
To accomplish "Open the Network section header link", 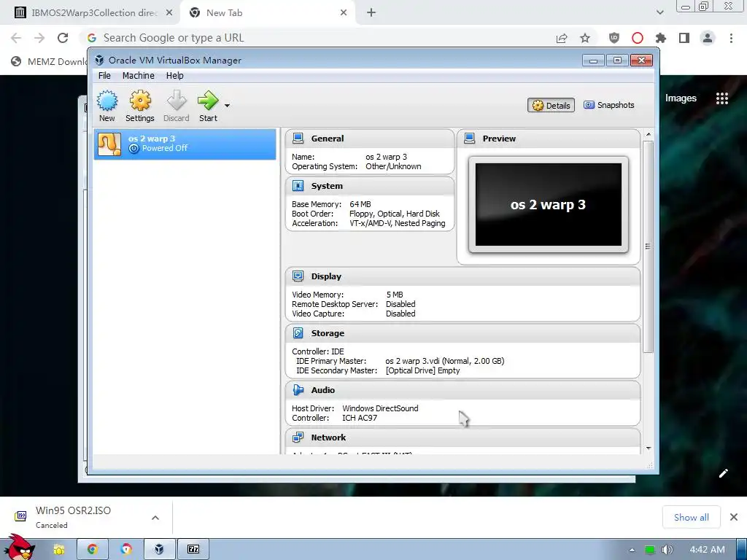I will point(329,437).
